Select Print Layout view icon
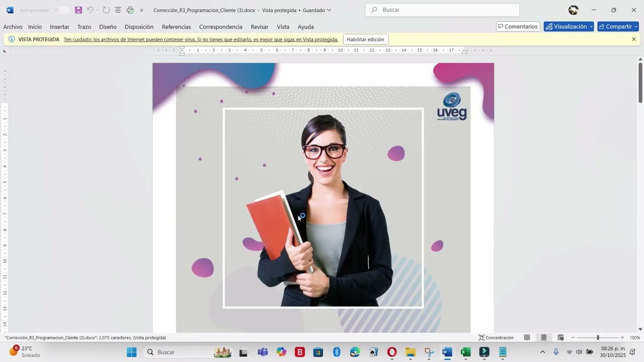 click(544, 338)
